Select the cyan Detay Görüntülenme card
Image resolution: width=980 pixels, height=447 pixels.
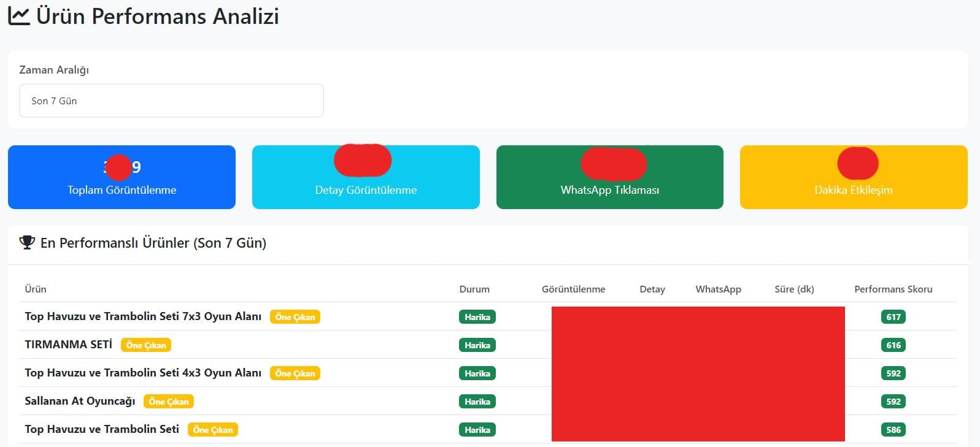(366, 177)
